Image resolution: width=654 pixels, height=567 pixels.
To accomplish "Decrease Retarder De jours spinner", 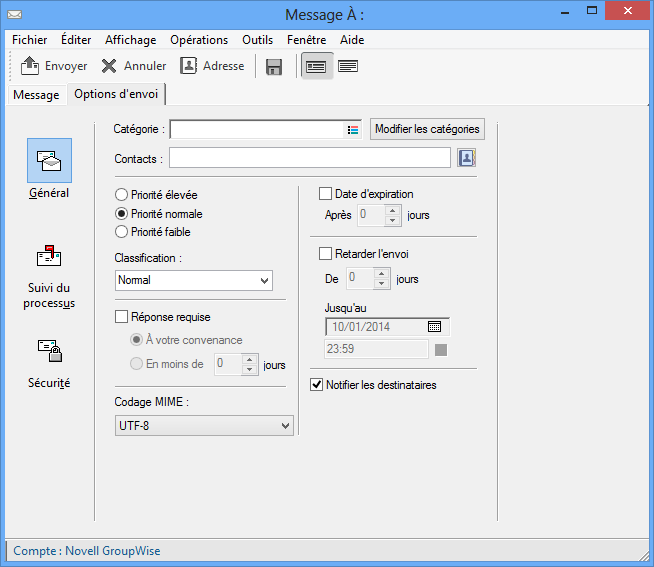I will pyautogui.click(x=381, y=284).
